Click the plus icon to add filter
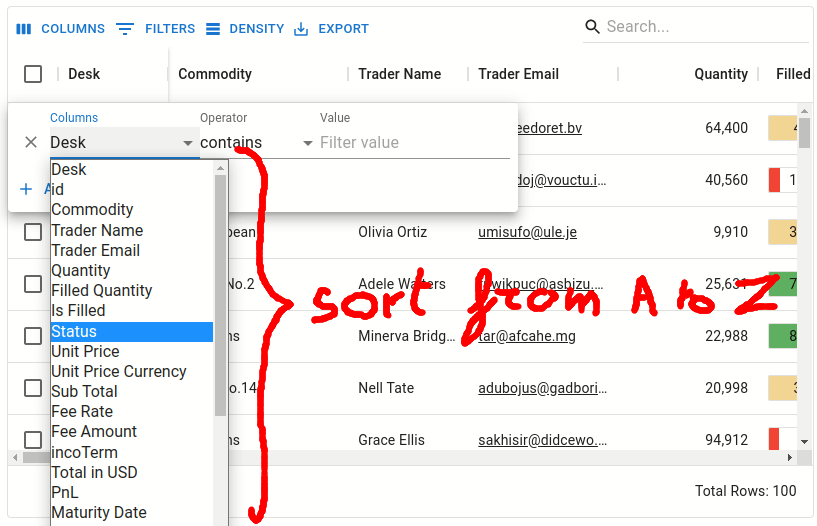Screen dimensions: 817x526 (26, 189)
